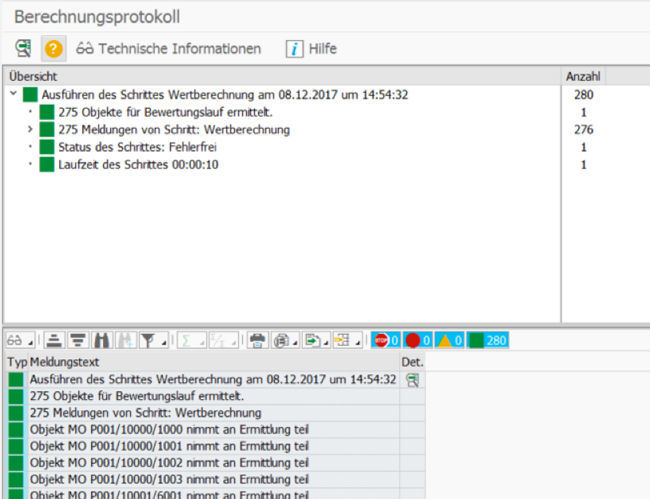Click the print icon in message toolbar
The image size is (650, 499).
257,340
